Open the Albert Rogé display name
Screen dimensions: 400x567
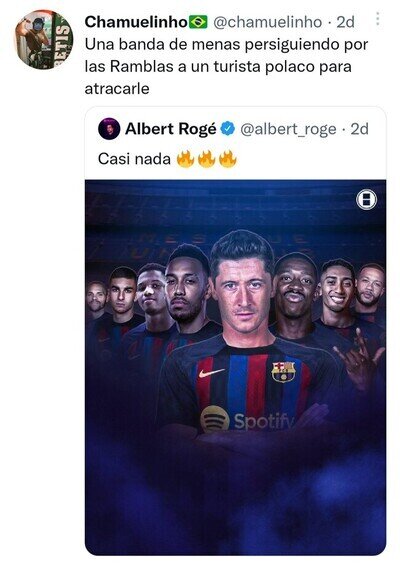click(x=171, y=129)
